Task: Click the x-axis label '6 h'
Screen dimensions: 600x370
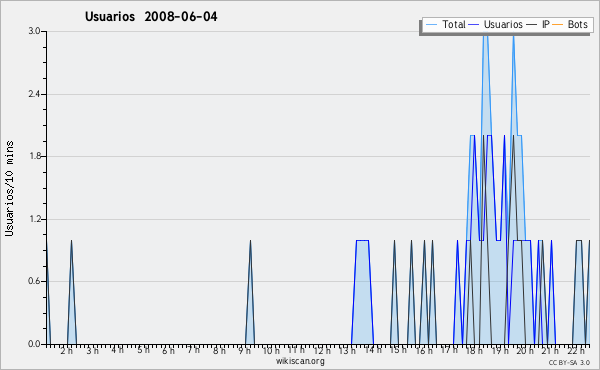Action: coord(168,350)
